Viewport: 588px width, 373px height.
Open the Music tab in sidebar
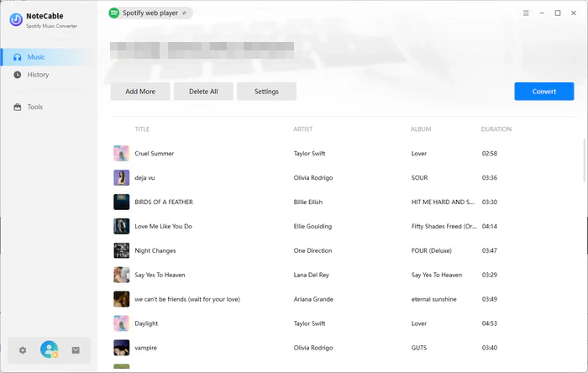(36, 57)
